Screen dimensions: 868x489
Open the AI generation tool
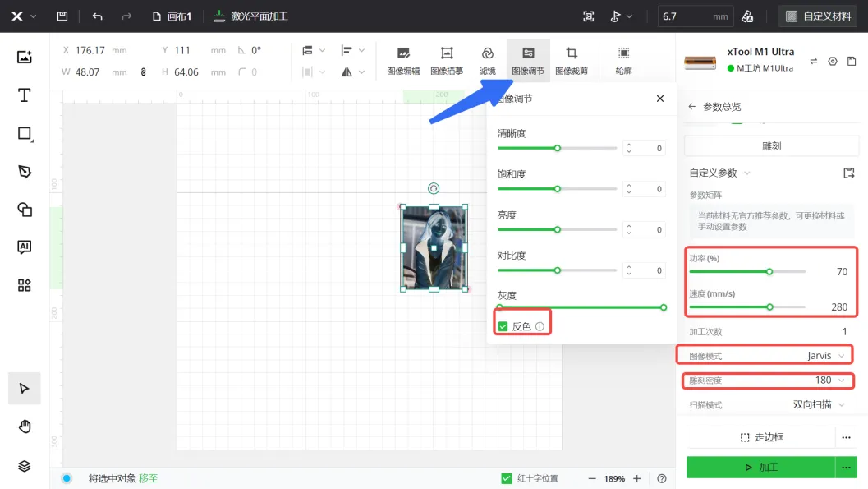[25, 247]
